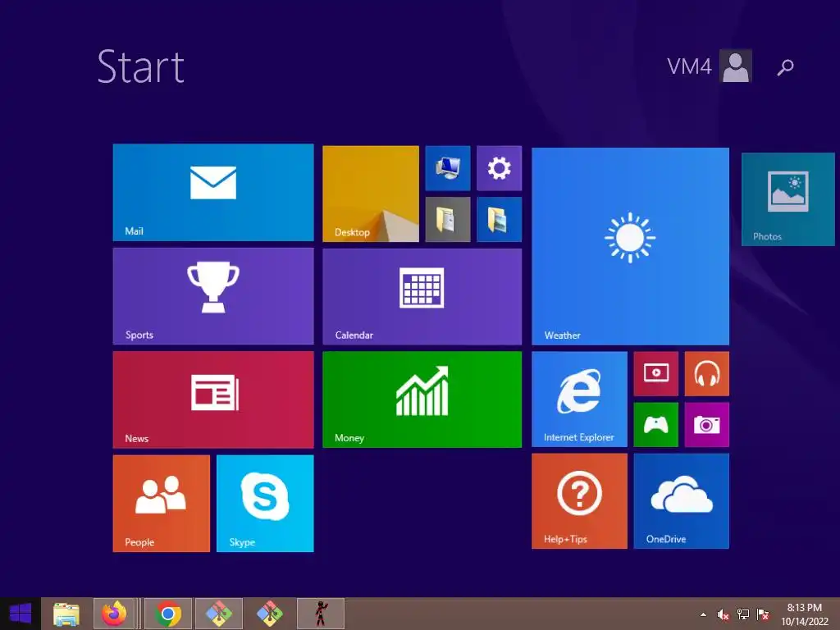840x630 pixels.
Task: Open PC settings gear tile
Action: (500, 168)
